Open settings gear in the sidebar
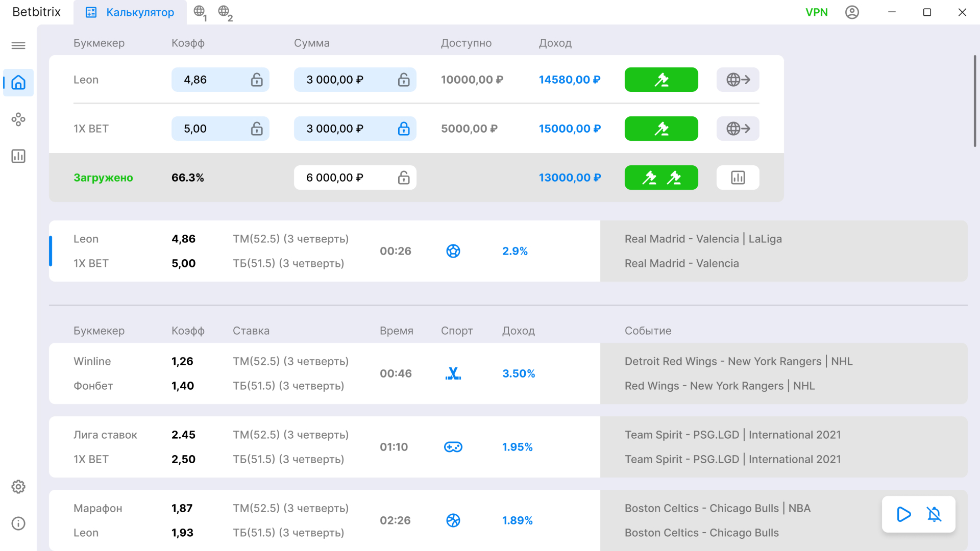The width and height of the screenshot is (980, 551). coord(18,487)
